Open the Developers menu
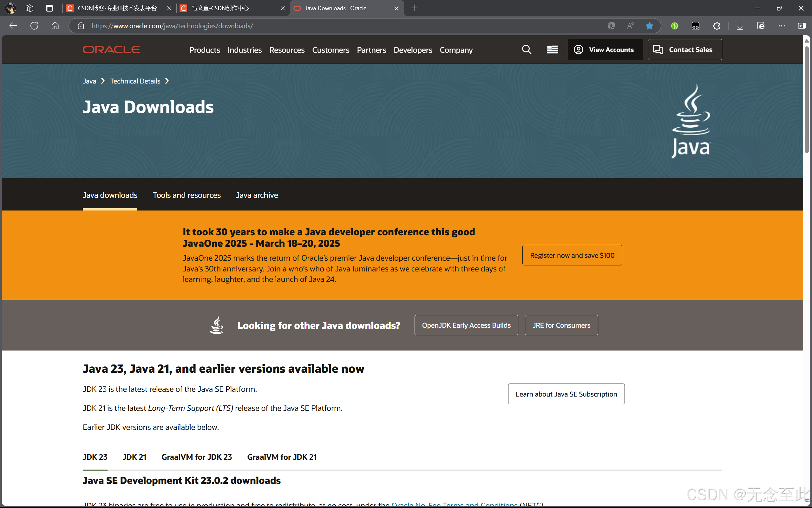The width and height of the screenshot is (812, 508). click(x=413, y=50)
